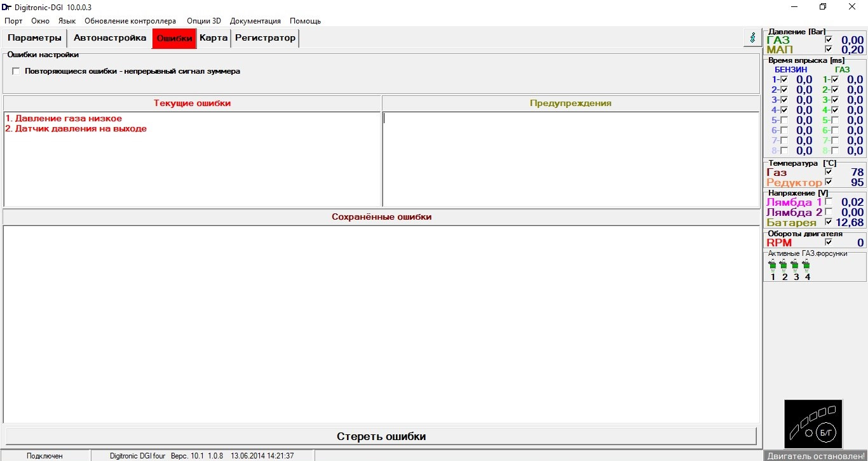Click the Предупреждения column header
Viewport: 868px width, 461px height.
pos(571,103)
